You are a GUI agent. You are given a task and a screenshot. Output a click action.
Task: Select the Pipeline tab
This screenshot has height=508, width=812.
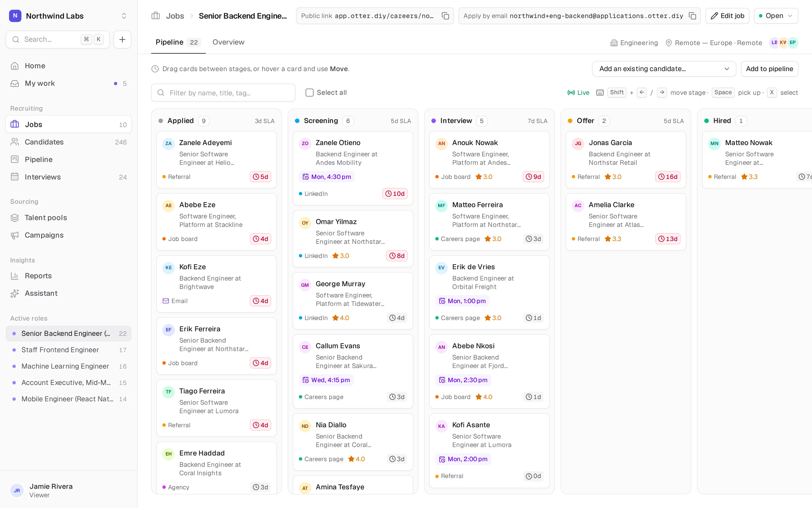(178, 42)
